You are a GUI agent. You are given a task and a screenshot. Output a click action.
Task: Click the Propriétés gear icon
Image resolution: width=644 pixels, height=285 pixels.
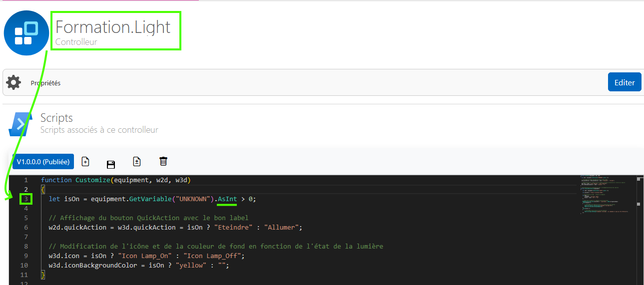coord(13,82)
